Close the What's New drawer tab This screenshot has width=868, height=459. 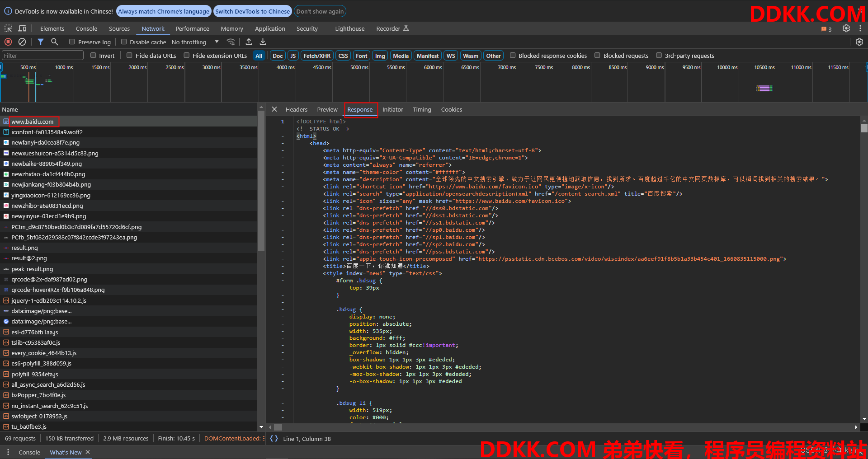(x=88, y=452)
